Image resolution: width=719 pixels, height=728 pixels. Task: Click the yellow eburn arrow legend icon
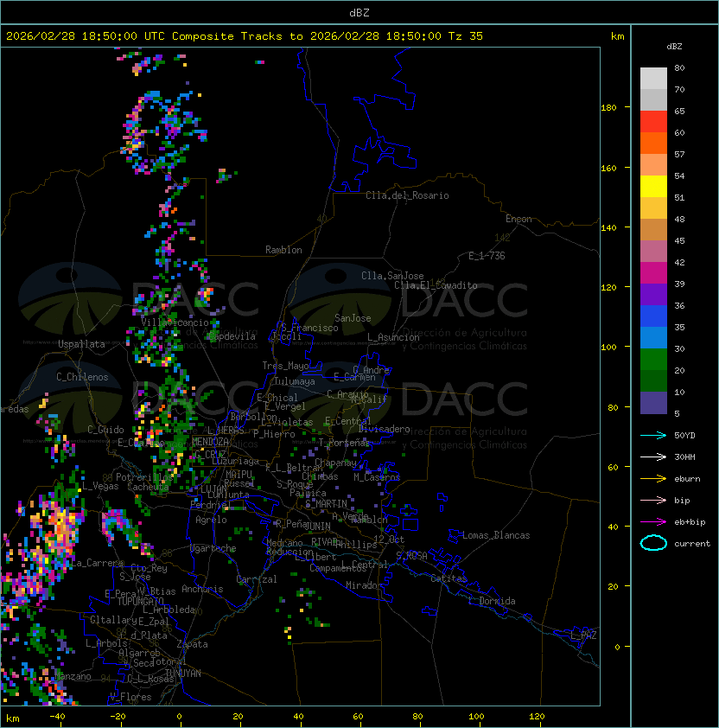653,479
